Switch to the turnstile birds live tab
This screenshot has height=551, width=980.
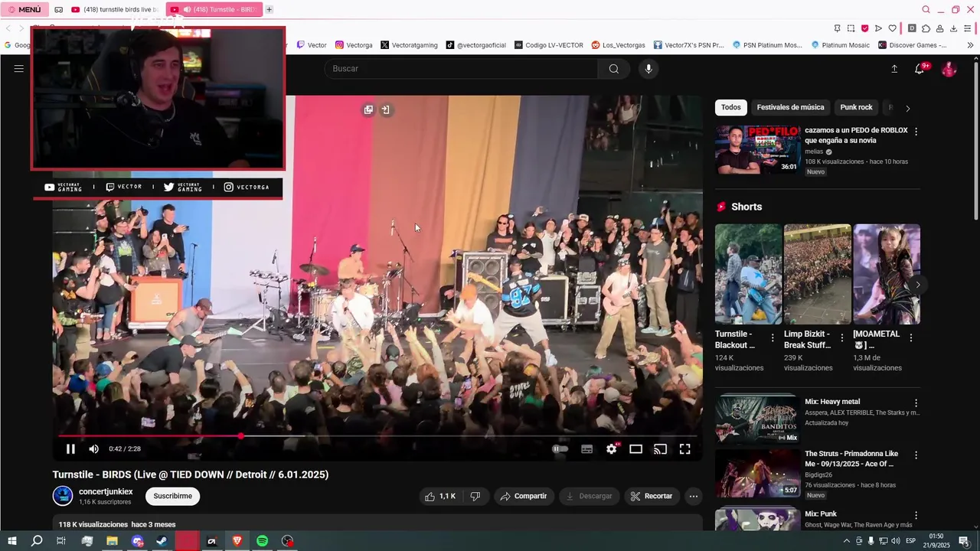115,9
